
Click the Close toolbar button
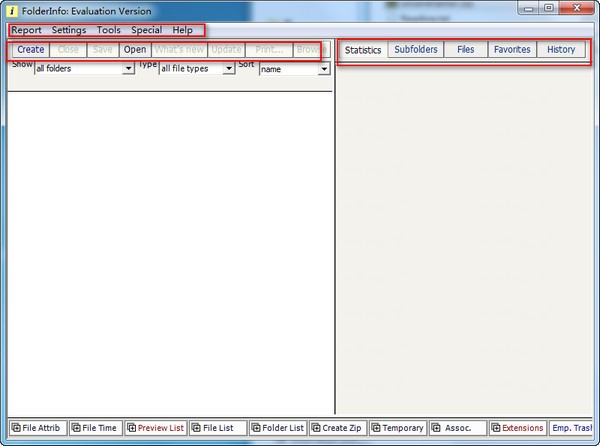point(68,50)
